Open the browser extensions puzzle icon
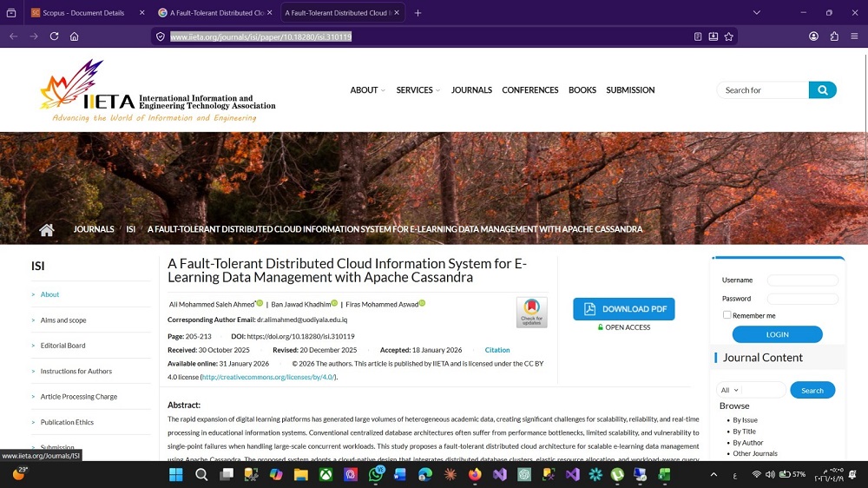This screenshot has height=488, width=868. coord(834,36)
